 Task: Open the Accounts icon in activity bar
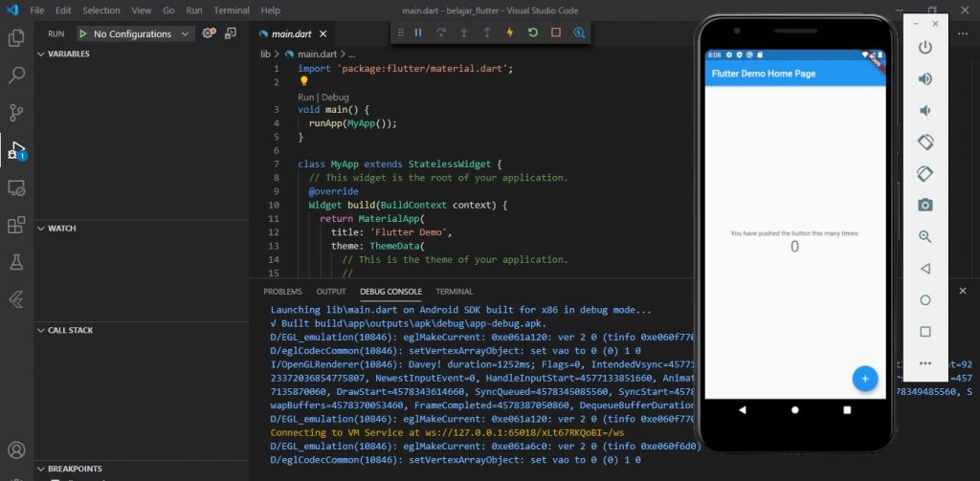16,449
